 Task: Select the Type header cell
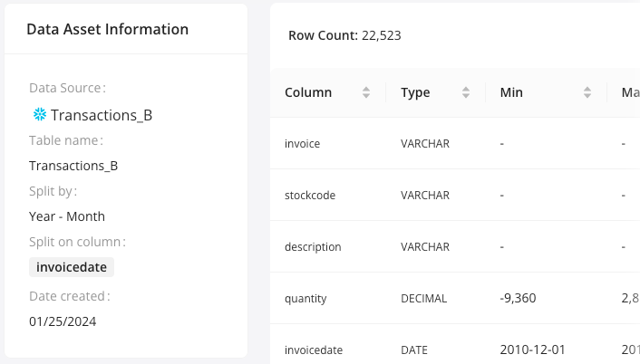(415, 92)
